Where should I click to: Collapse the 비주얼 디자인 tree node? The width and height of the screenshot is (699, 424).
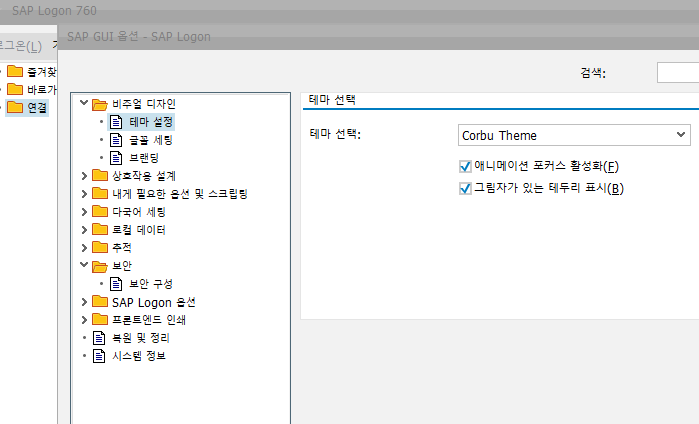[x=84, y=103]
